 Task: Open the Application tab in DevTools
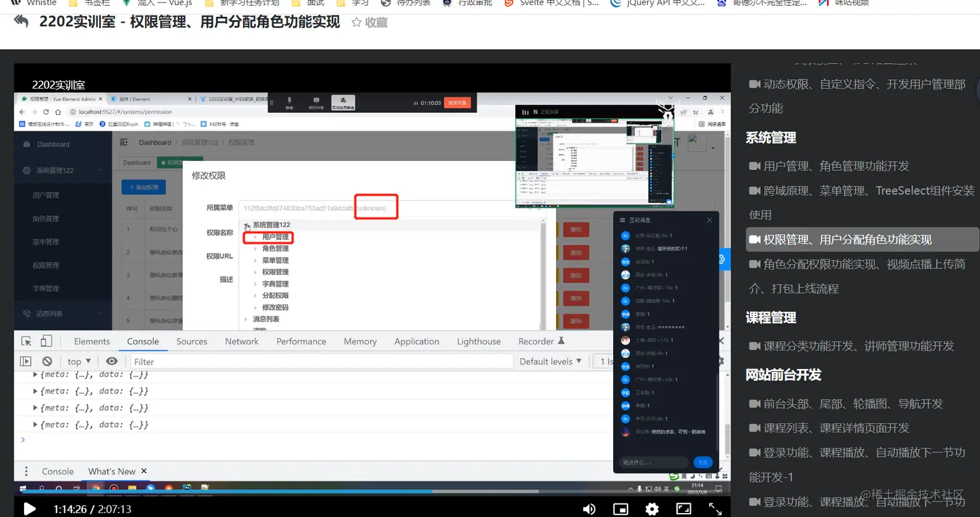(417, 341)
